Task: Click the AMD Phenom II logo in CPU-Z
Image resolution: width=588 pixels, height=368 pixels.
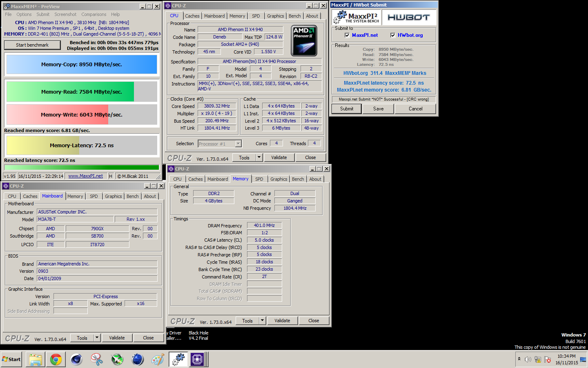Action: click(x=304, y=41)
